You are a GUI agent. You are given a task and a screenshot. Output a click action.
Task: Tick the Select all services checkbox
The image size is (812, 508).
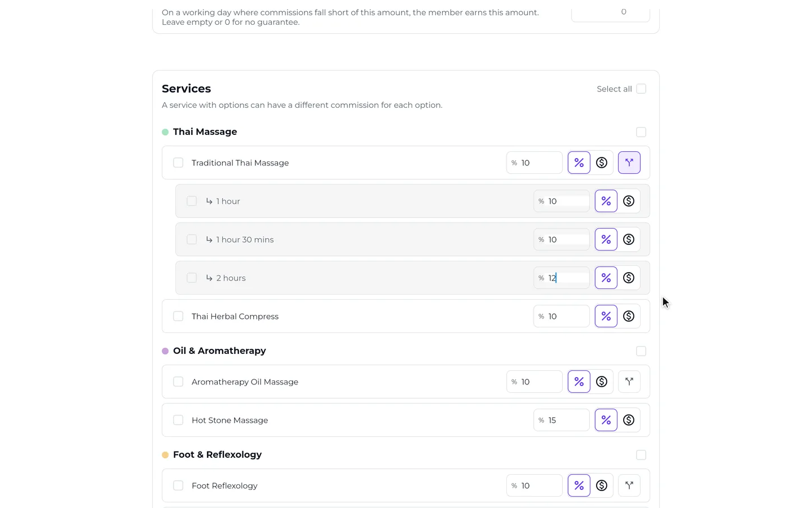641,89
